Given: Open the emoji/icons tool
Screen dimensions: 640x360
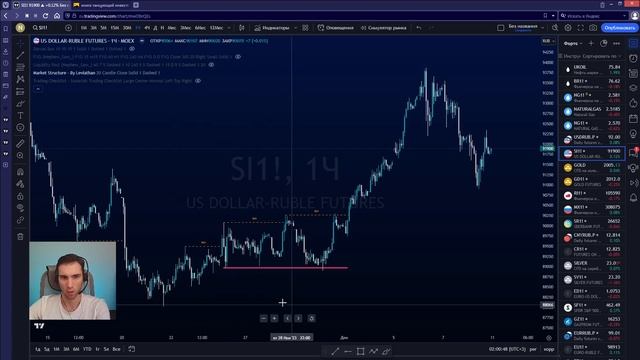Looking at the screenshot, I should [x=20, y=128].
